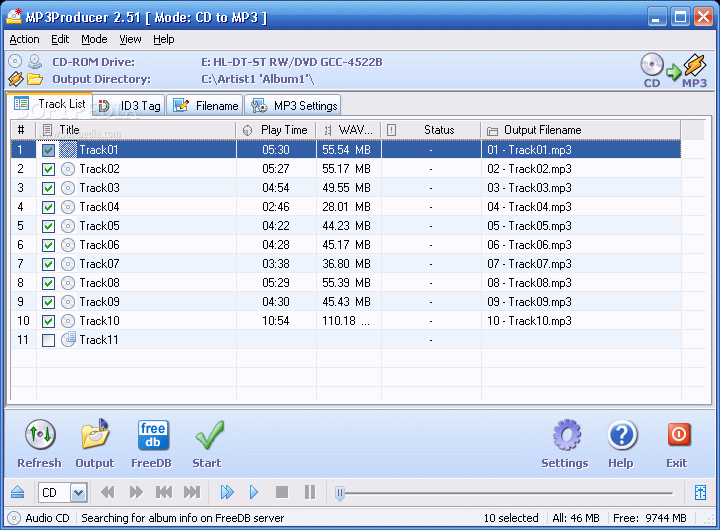Skip to next track button
The height and width of the screenshot is (530, 720).
(x=192, y=492)
